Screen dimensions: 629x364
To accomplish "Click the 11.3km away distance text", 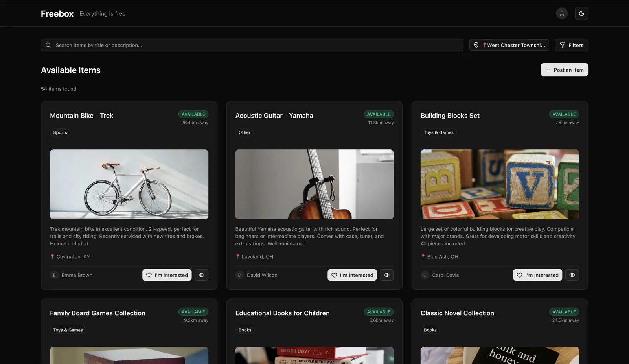I will 381,123.
